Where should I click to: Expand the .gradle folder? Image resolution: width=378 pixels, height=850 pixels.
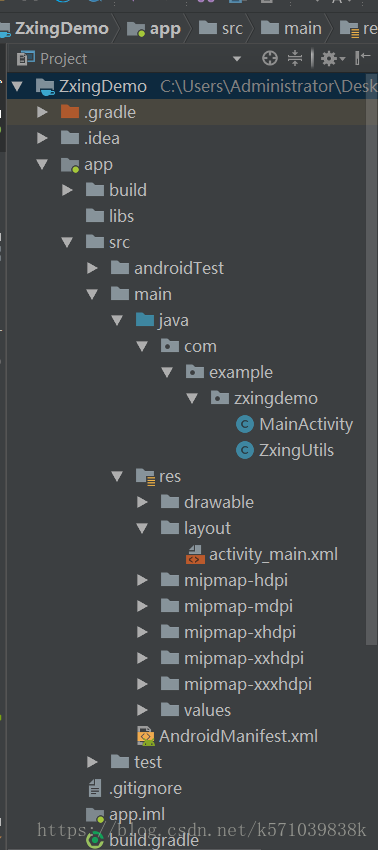[42, 112]
